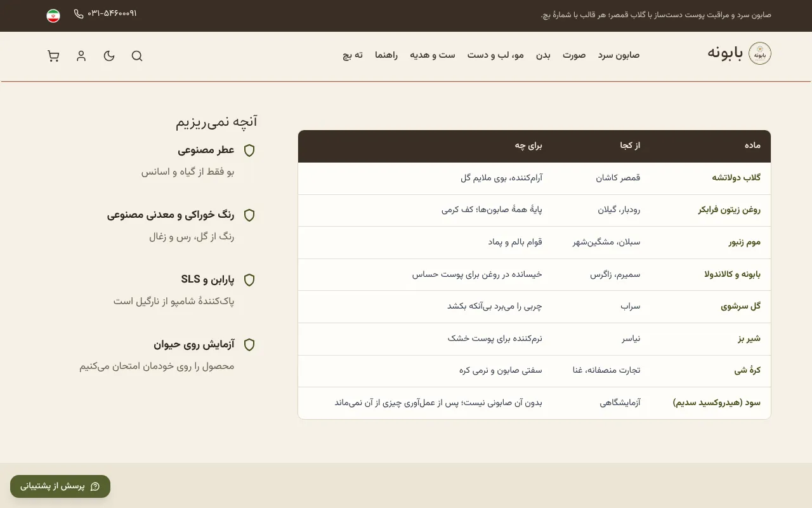The height and width of the screenshot is (508, 812).
Task: Click the تجارت منصفانه، غنا cell
Action: tap(606, 370)
